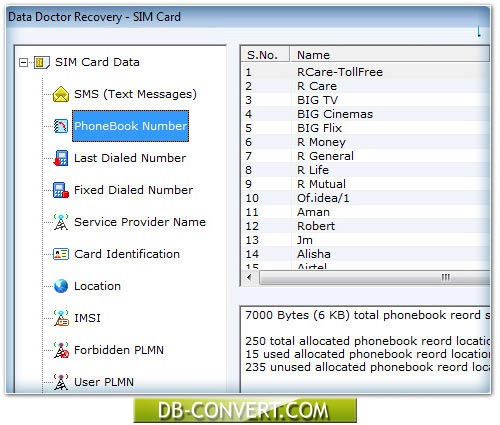500x425 pixels.
Task: Open Last Dialed Number tree item
Action: [x=130, y=158]
